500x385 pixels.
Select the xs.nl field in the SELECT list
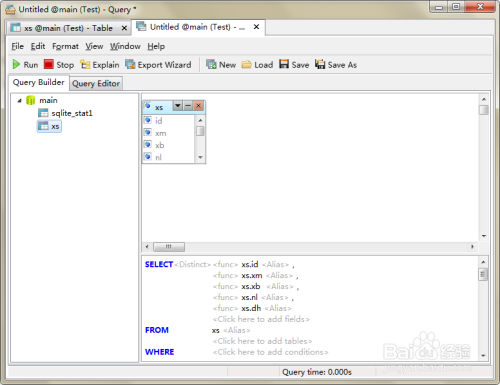point(250,297)
